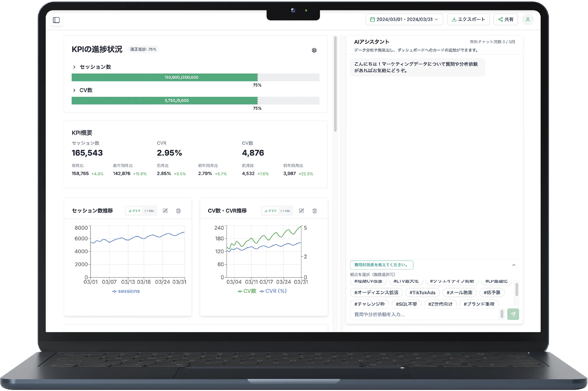The width and height of the screenshot is (588, 391).
Task: Click the 費用対効果を教えてください。 suggestion
Action: click(x=382, y=265)
